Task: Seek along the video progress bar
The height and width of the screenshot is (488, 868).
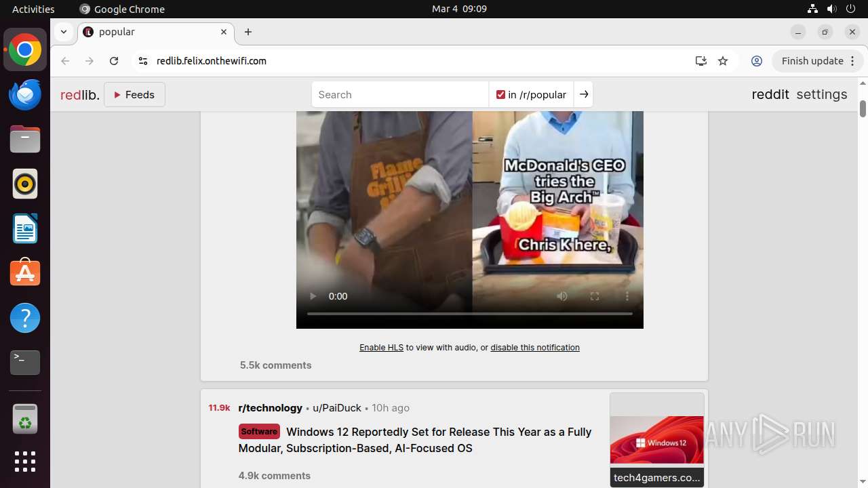Action: 470,314
